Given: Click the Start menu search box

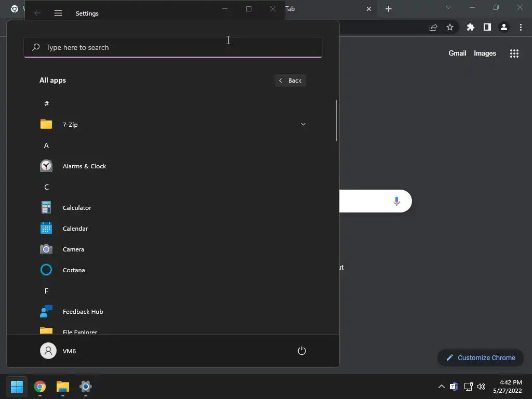Looking at the screenshot, I should (x=173, y=47).
